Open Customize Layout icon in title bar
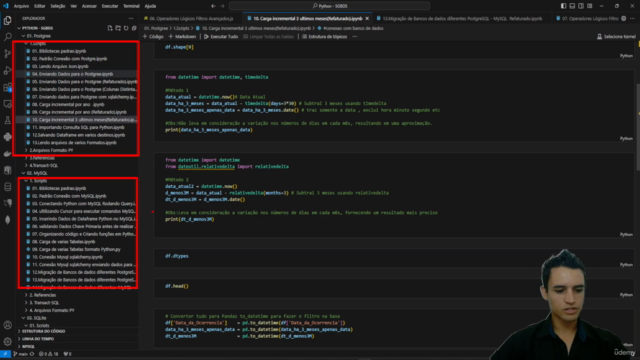This screenshot has height=360, width=640. (x=590, y=6)
